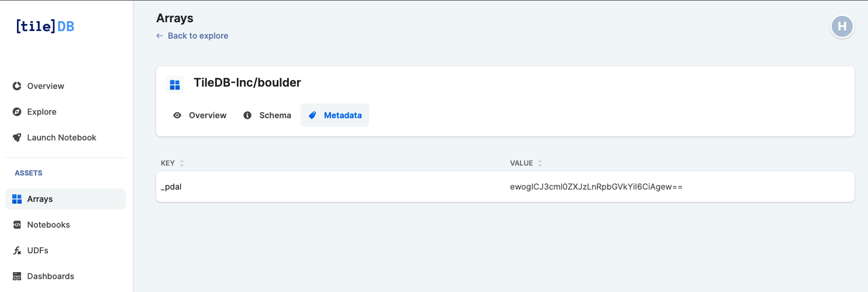Click the boulder array grid icon
This screenshot has height=292, width=868.
[174, 85]
